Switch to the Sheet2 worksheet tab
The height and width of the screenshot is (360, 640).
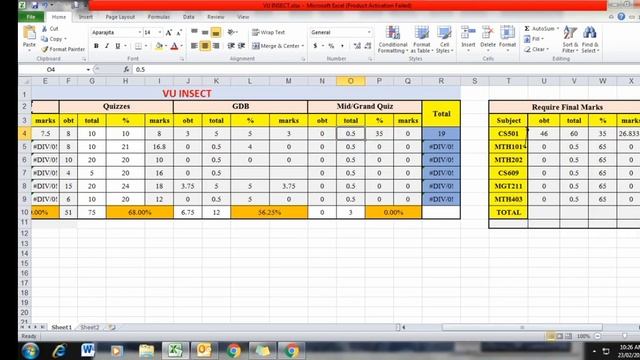[90, 327]
